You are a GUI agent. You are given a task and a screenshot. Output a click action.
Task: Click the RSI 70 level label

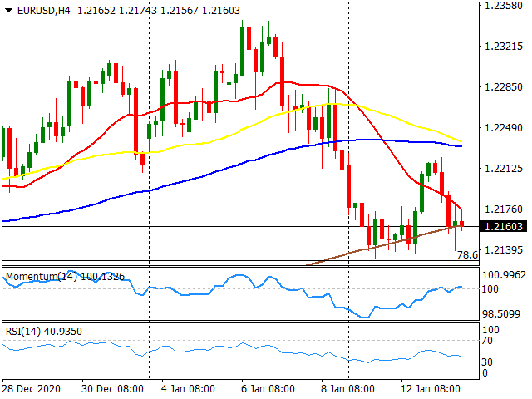click(x=487, y=340)
